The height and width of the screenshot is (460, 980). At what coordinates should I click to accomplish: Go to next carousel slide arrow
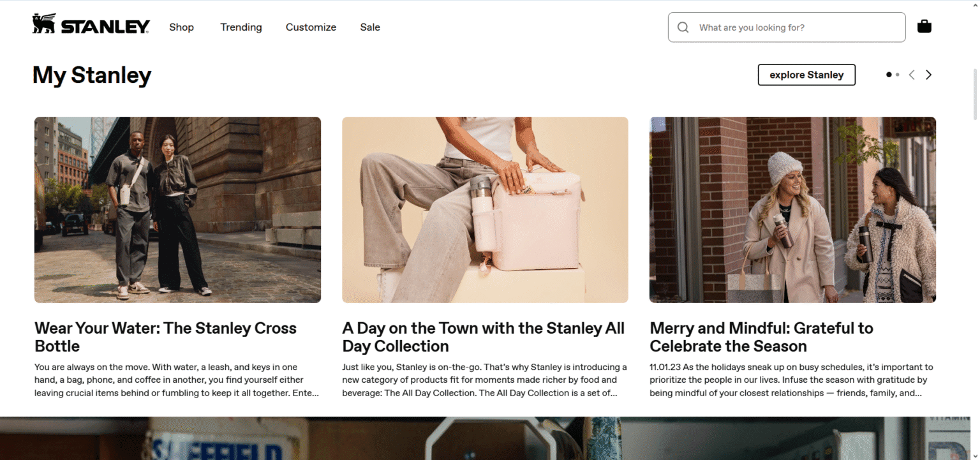[x=928, y=75]
